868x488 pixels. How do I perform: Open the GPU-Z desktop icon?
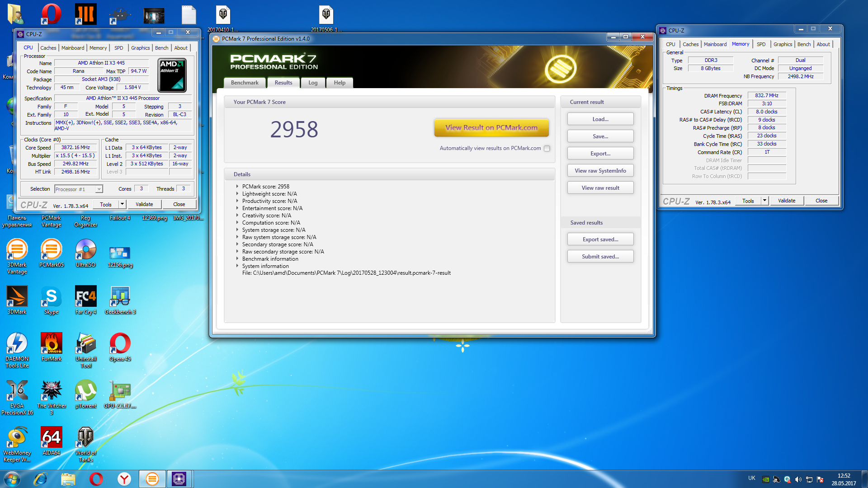pyautogui.click(x=120, y=394)
